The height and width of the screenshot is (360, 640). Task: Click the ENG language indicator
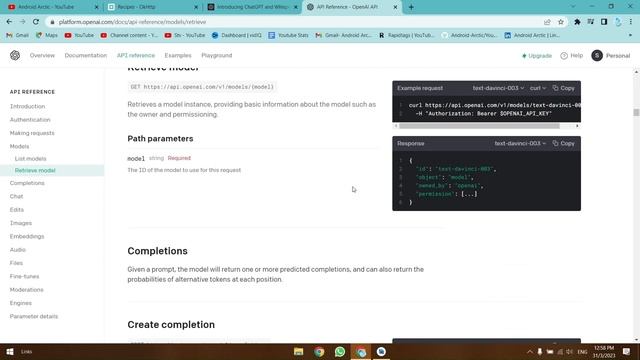point(582,352)
